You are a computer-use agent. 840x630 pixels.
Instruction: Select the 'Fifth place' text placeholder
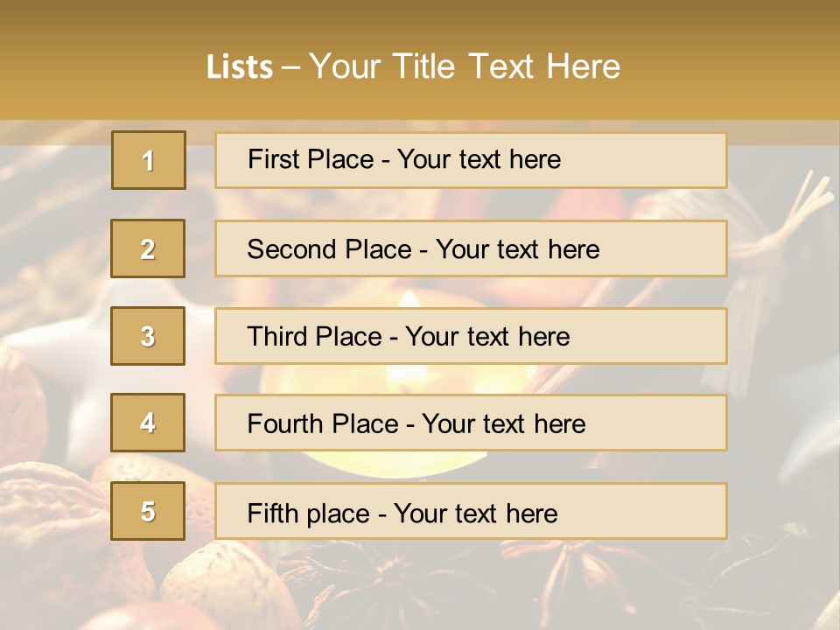pyautogui.click(x=471, y=511)
